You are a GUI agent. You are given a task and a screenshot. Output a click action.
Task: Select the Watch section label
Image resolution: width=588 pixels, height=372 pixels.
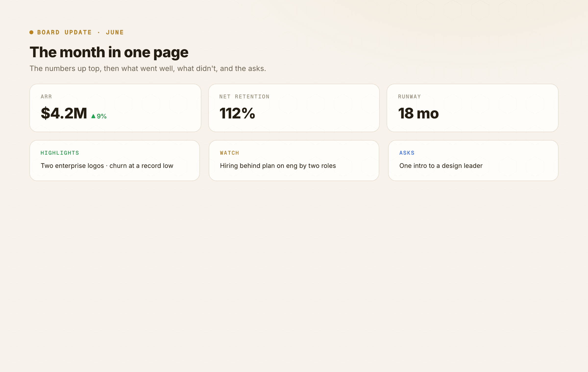coord(230,153)
